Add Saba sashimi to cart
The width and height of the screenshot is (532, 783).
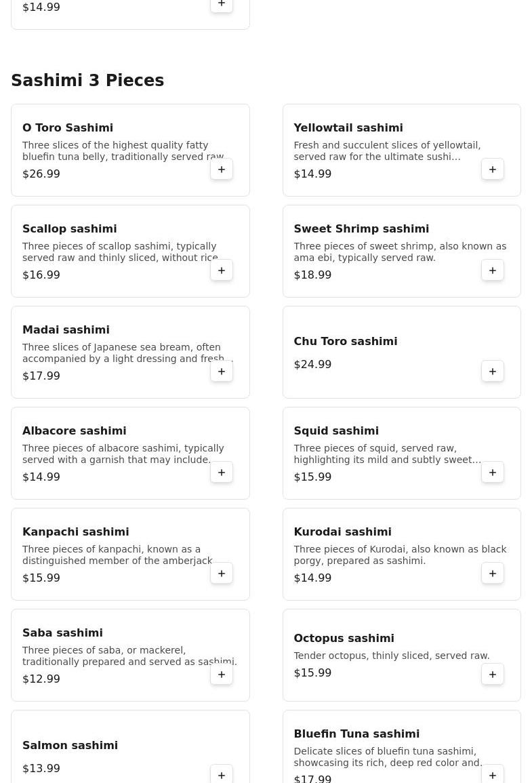pyautogui.click(x=222, y=675)
